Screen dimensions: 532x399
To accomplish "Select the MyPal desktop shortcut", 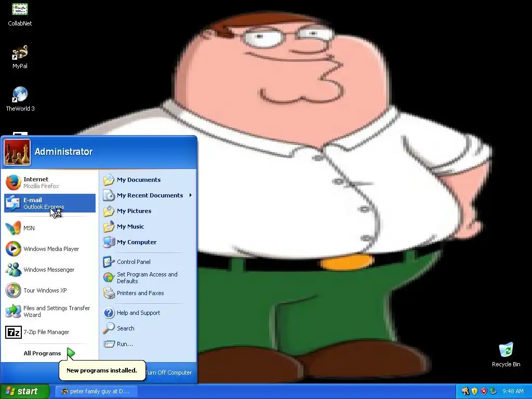I will 20,57.
